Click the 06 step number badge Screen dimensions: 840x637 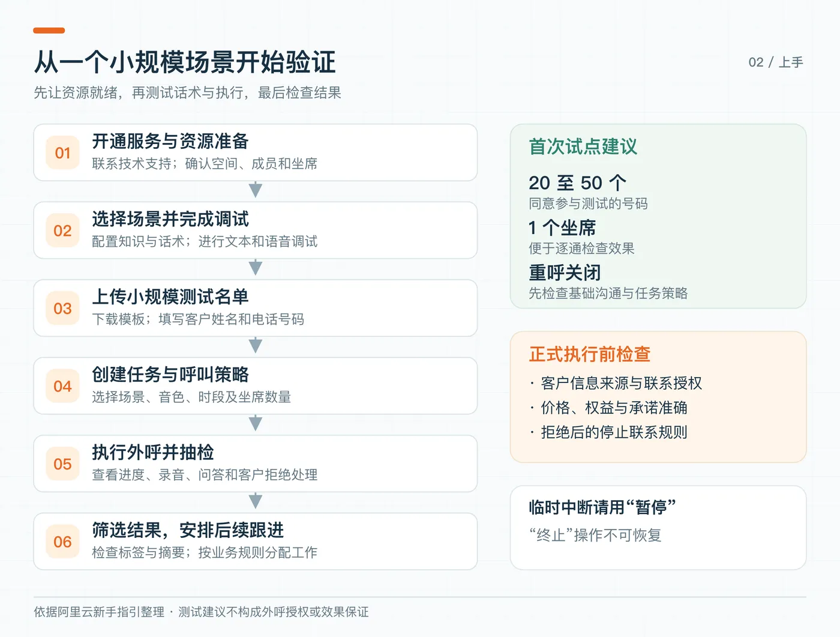62,542
